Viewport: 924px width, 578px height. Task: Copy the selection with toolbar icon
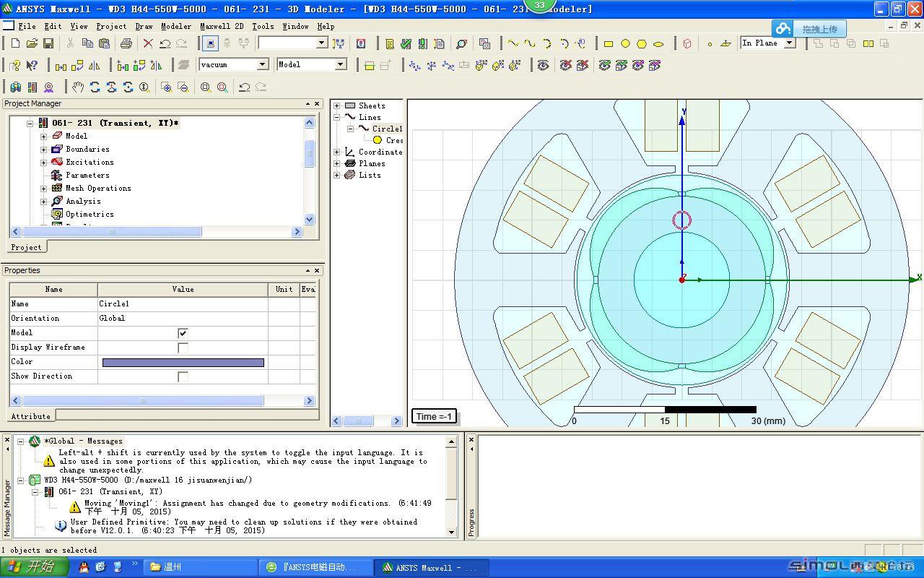pos(87,43)
